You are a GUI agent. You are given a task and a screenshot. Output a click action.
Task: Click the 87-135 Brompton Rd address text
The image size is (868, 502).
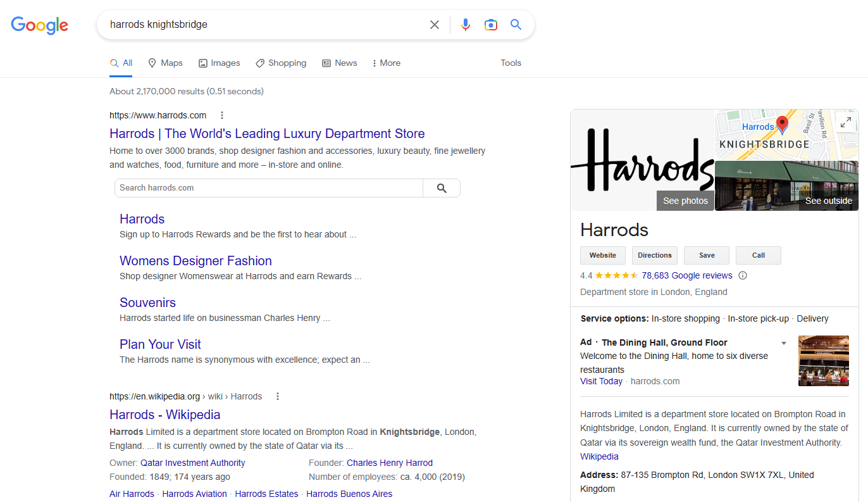(x=697, y=482)
